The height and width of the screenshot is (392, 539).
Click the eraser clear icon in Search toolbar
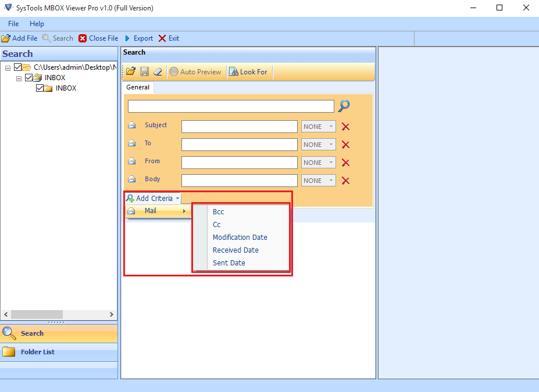[x=158, y=71]
